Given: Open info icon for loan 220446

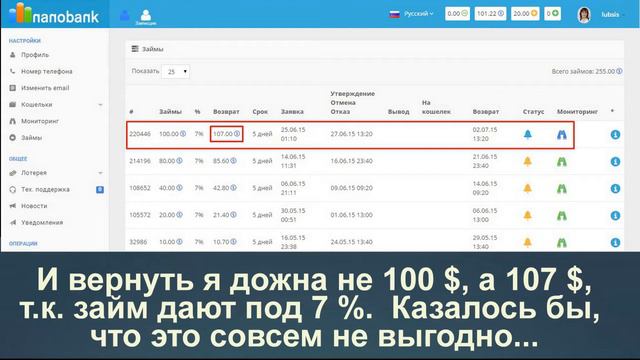Looking at the screenshot, I should (x=616, y=135).
